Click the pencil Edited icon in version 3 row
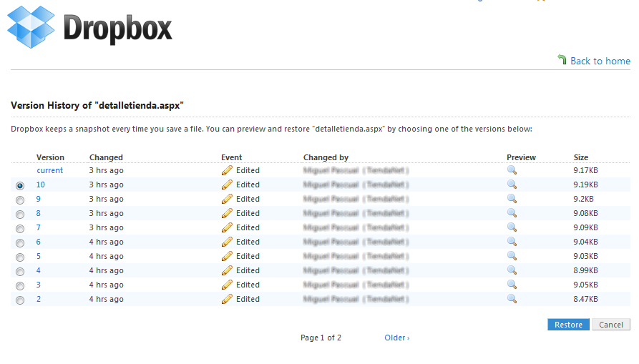This screenshot has width=639, height=364. pos(227,285)
